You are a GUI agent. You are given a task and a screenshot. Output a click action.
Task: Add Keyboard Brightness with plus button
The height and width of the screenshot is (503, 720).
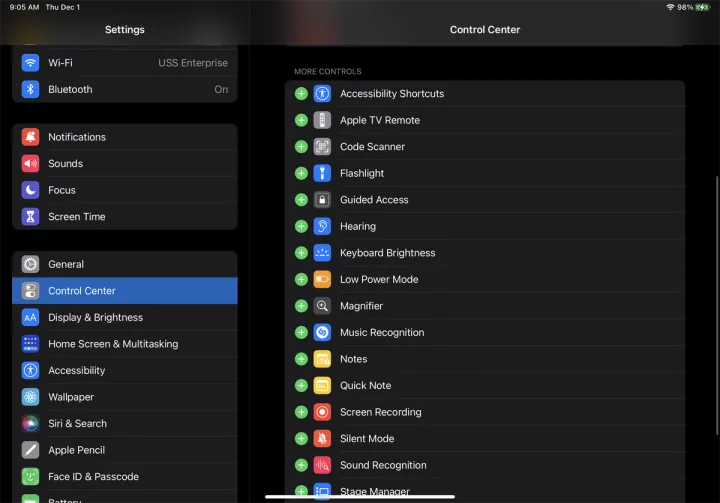(x=301, y=253)
